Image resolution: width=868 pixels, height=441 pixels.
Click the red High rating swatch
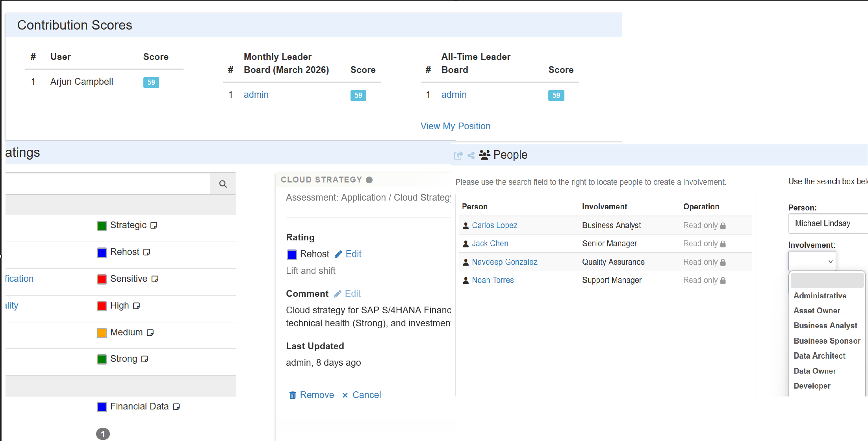click(x=102, y=306)
